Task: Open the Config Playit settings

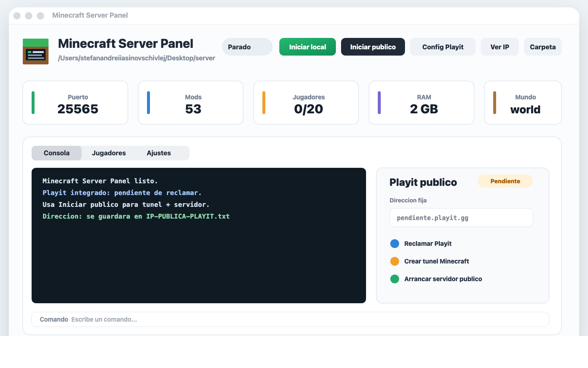Action: pos(443,47)
